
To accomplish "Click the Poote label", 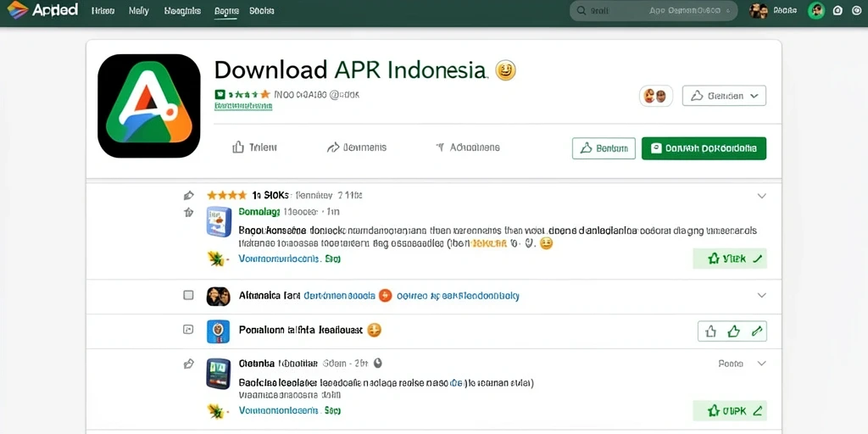I will pos(731,364).
